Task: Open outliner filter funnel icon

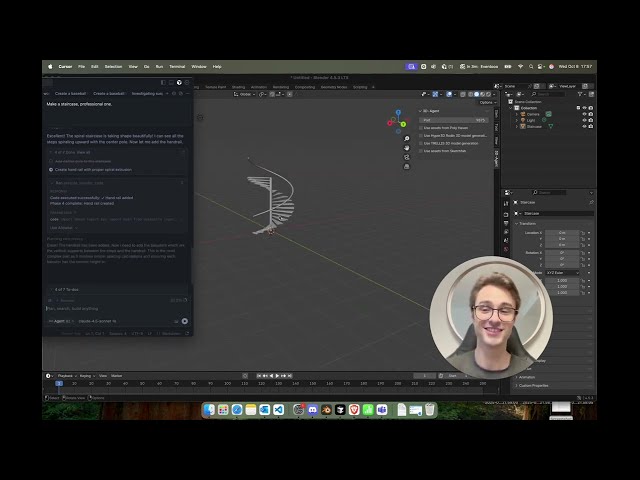Action: [580, 94]
